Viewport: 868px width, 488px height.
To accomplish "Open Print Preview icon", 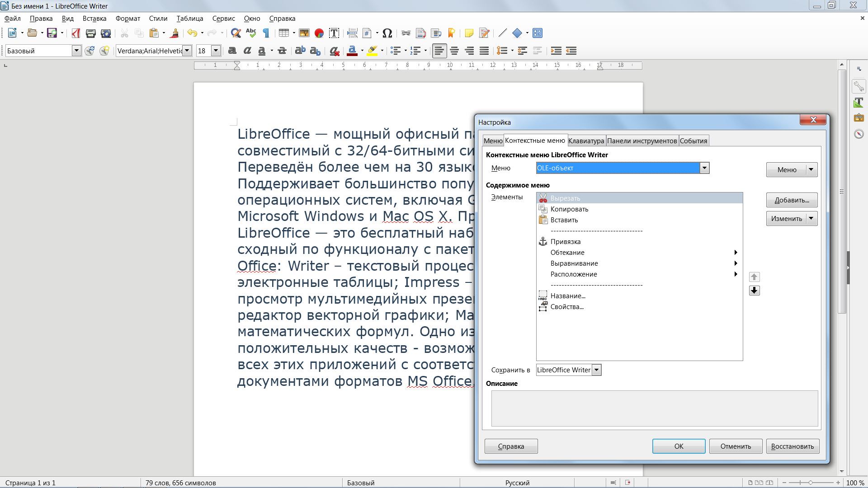I will 106,33.
